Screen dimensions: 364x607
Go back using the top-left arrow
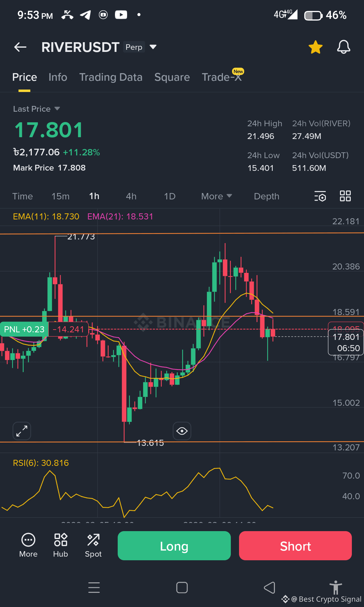point(20,47)
